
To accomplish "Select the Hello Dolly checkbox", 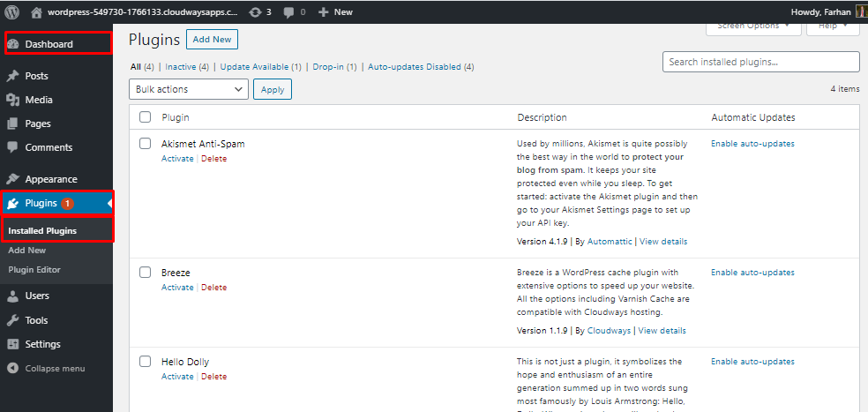I will [145, 362].
